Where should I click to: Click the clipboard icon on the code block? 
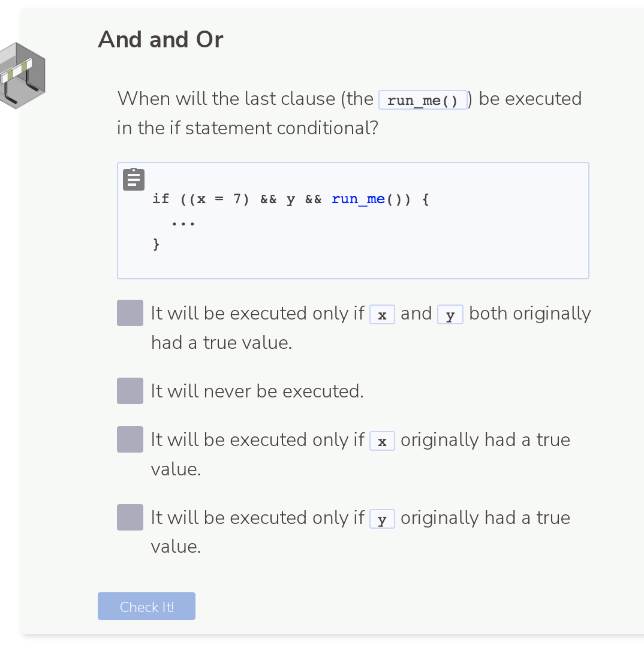click(x=133, y=179)
